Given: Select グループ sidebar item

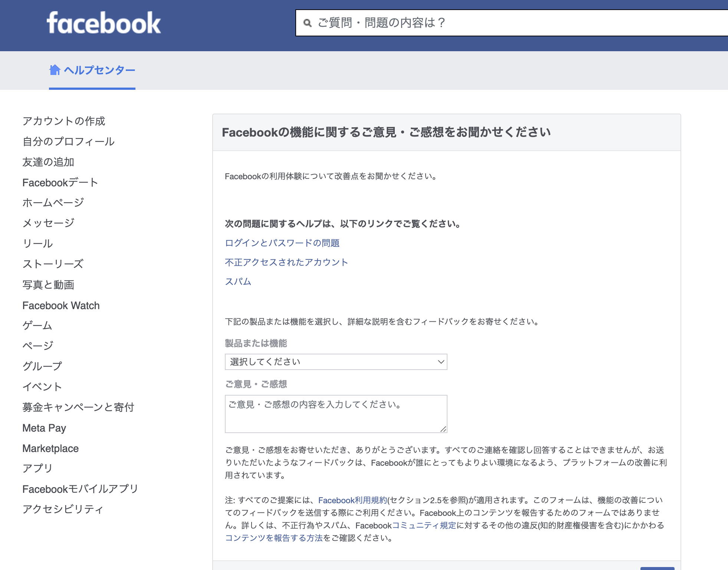Looking at the screenshot, I should (42, 366).
